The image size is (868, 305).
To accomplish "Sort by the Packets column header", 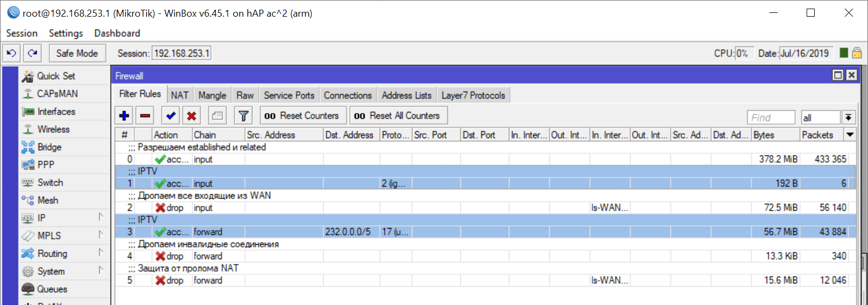I will click(822, 135).
